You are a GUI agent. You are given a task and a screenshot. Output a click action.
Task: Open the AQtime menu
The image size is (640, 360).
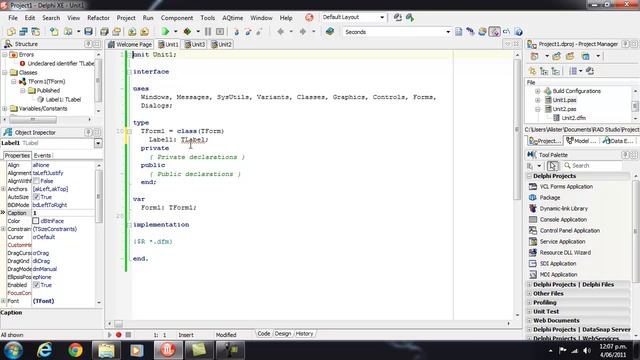[x=233, y=18]
